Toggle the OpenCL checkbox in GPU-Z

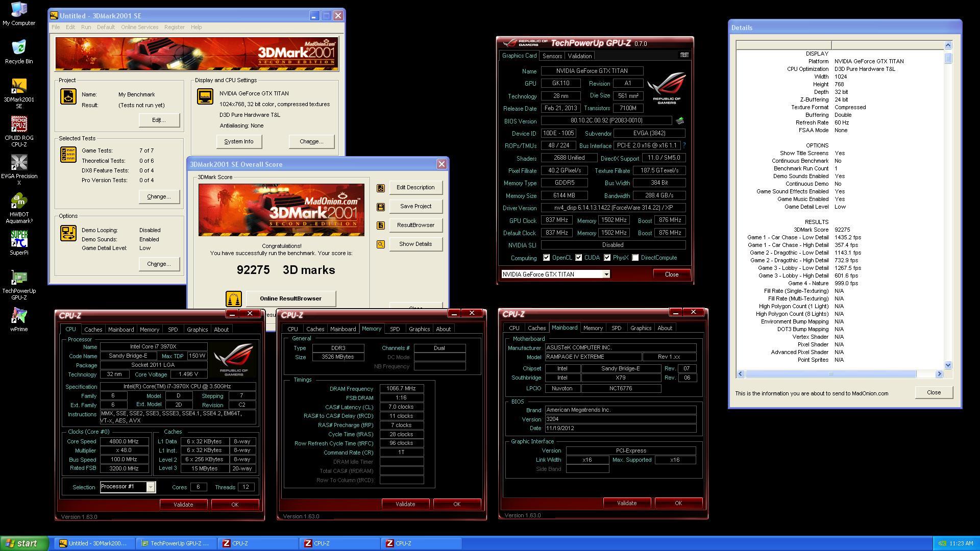click(x=547, y=258)
